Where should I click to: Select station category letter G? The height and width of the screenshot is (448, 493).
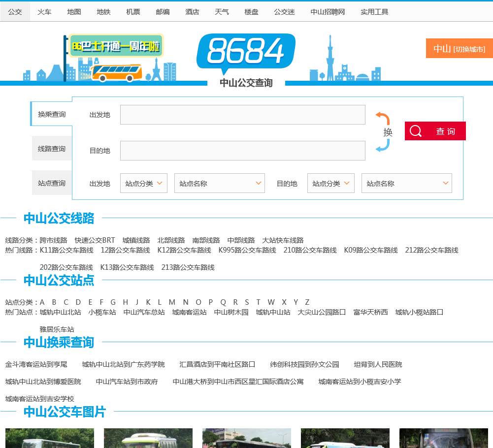[113, 302]
